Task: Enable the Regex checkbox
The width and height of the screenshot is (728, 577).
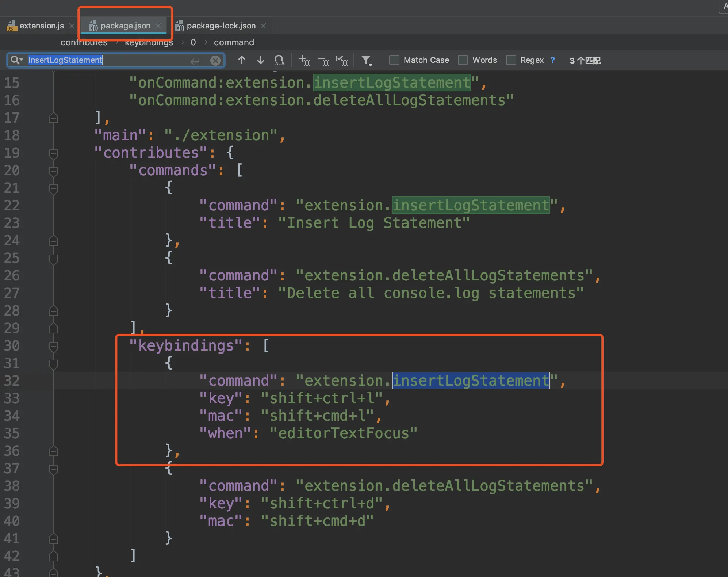Action: [511, 60]
